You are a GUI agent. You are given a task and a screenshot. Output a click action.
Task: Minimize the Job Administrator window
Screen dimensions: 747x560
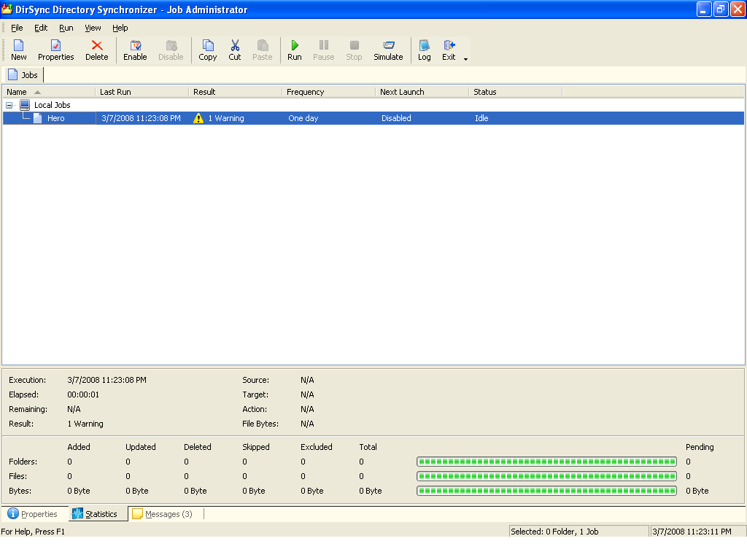click(704, 9)
